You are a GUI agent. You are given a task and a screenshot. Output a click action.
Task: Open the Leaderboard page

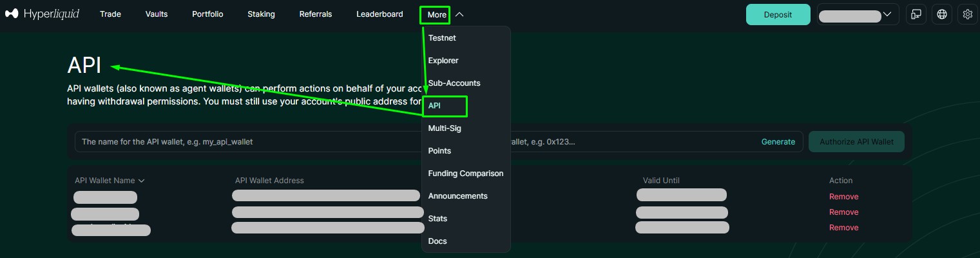click(x=380, y=14)
